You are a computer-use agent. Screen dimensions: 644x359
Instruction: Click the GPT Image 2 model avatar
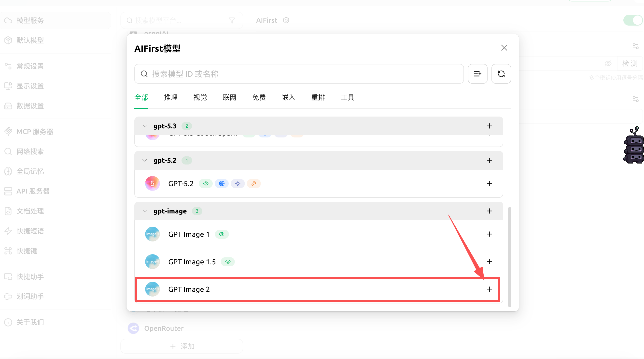[152, 289]
